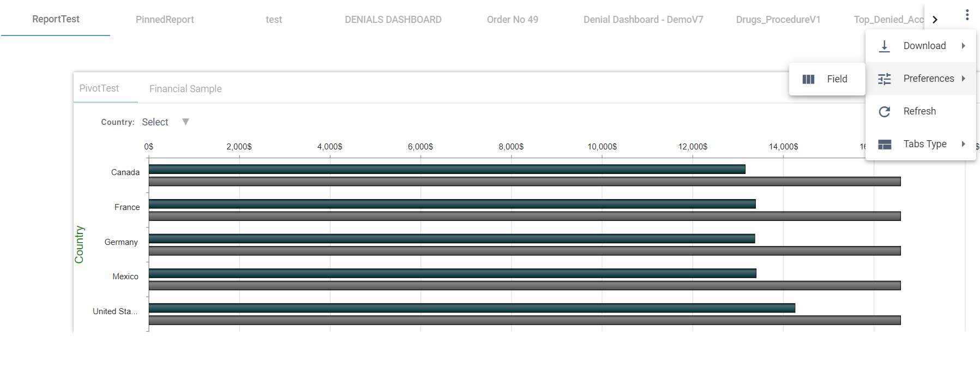Expand the Download submenu arrow
Screen dimensions: 980x372
click(x=964, y=46)
